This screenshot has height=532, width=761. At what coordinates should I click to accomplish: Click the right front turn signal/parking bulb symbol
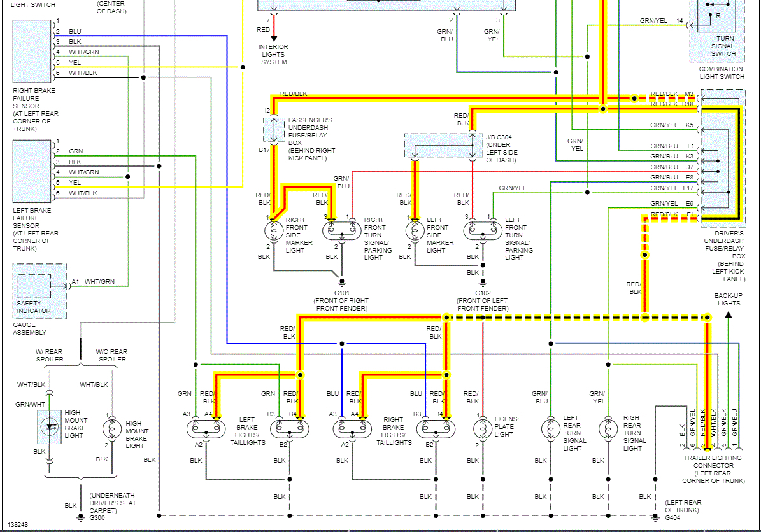click(342, 230)
